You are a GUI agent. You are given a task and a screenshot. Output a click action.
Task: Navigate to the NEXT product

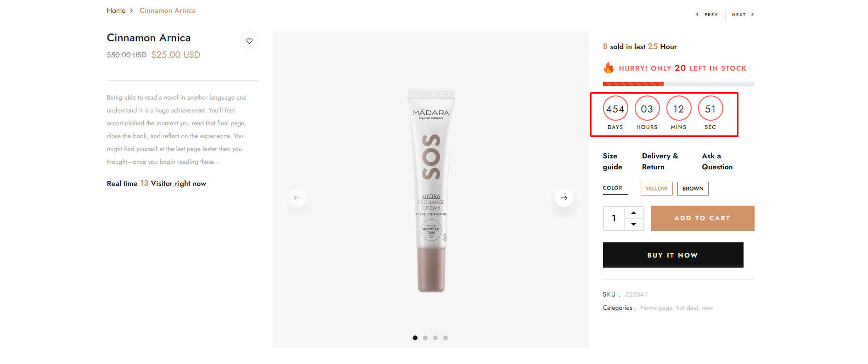[x=743, y=15]
